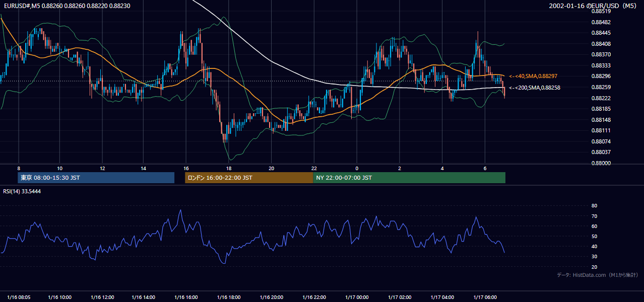Image resolution: width=644 pixels, height=302 pixels.
Task: Click RSI scale label 60
Action: click(594, 226)
